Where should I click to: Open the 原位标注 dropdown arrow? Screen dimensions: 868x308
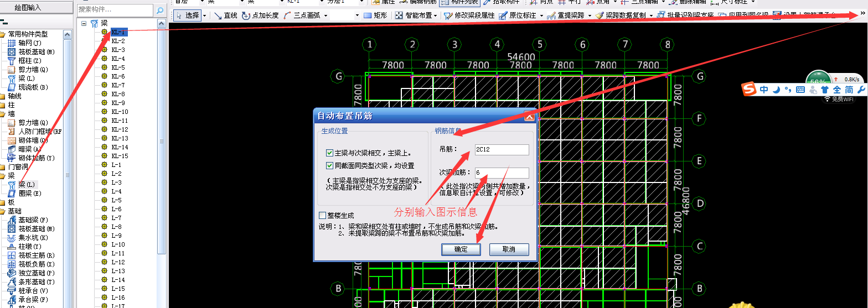[540, 15]
